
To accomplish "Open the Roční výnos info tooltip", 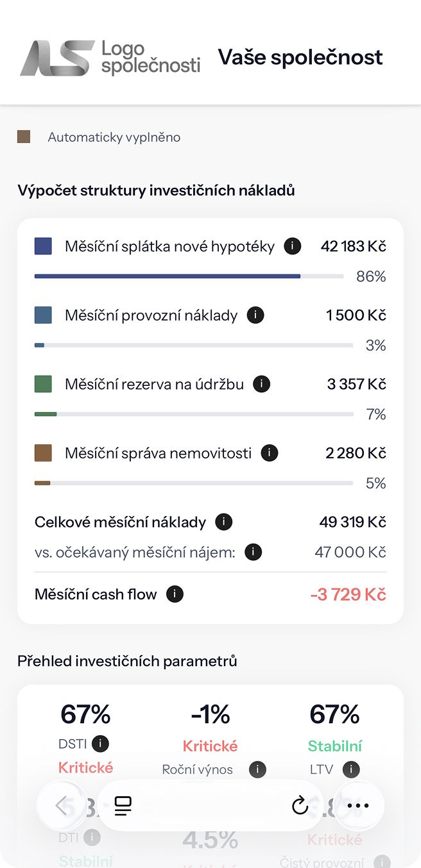I will (257, 769).
